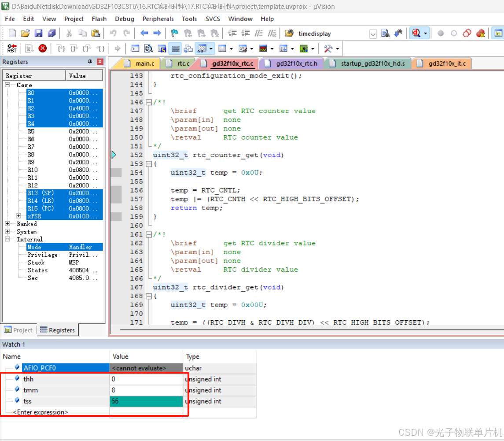The image size is (504, 441).
Task: Insert or remove bookmark flag icon
Action: (x=175, y=33)
